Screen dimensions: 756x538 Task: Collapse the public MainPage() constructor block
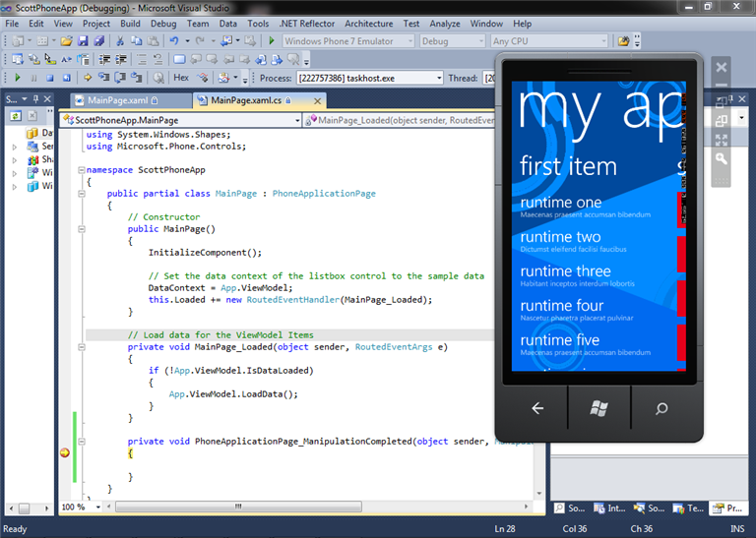pos(82,229)
